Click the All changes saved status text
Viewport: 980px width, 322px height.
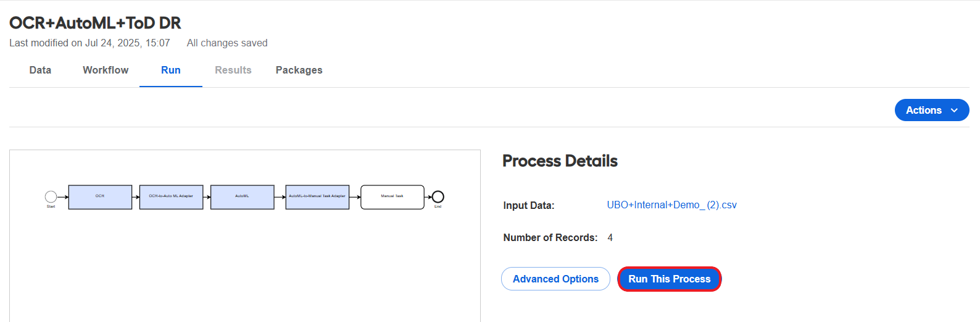pos(227,43)
